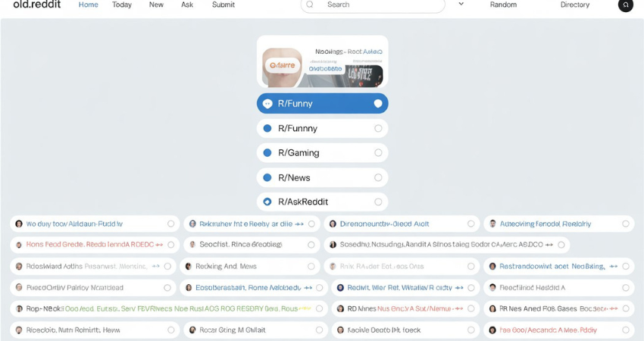The width and height of the screenshot is (644, 341).
Task: Click avatar beside 'Auteoving Fenodel Reelolriy'
Action: (492, 224)
